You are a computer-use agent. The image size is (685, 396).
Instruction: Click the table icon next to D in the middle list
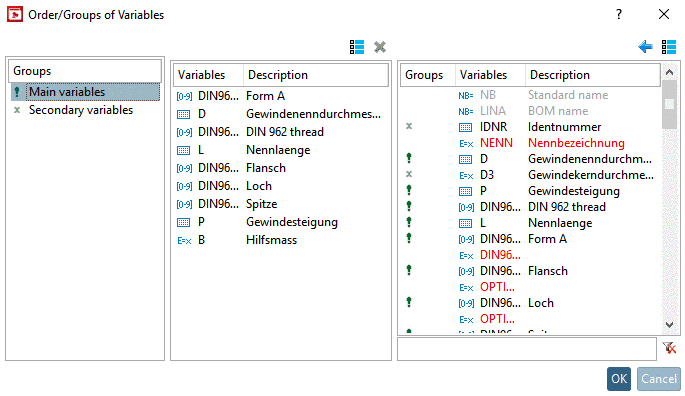click(183, 115)
